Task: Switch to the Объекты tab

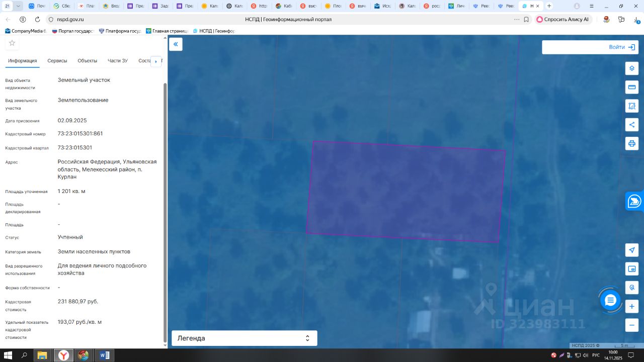Action: [88, 61]
